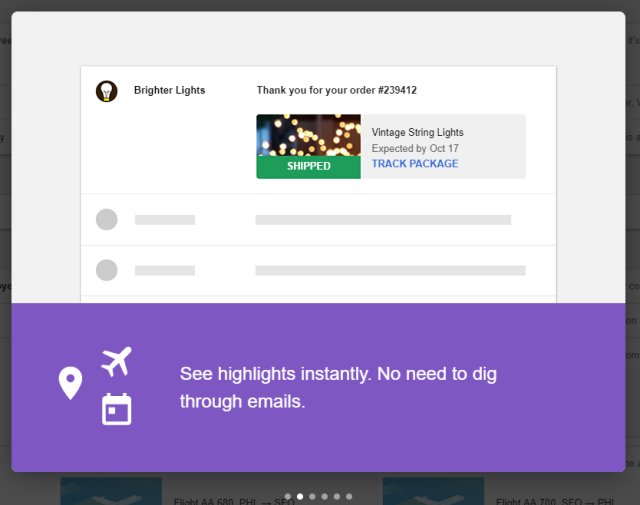Click the Brighter Lights sender name
This screenshot has height=505, width=640.
pos(169,90)
